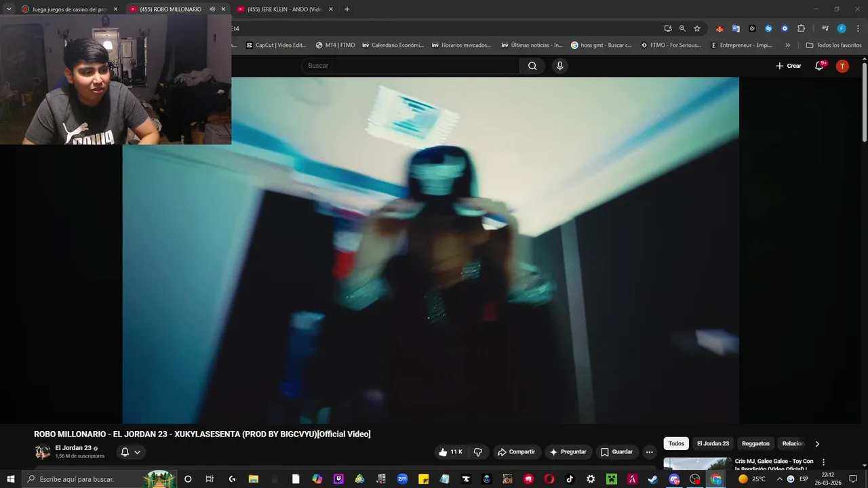Click the Compartir button
Screen dimensions: 868x488
tap(515, 452)
